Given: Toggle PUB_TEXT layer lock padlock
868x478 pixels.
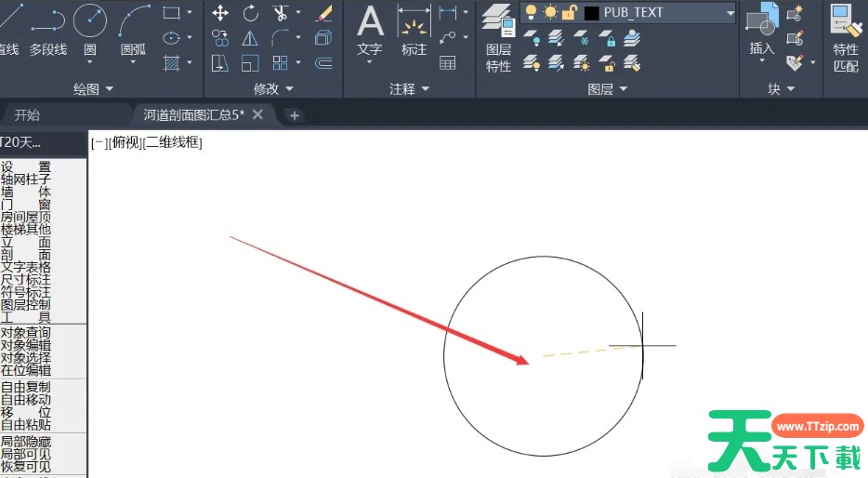Looking at the screenshot, I should (x=569, y=12).
